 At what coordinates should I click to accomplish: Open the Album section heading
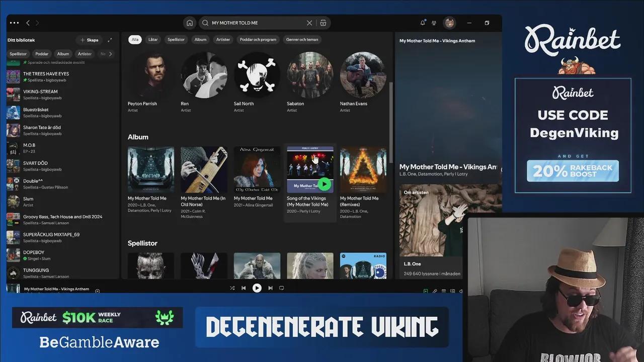click(x=138, y=137)
